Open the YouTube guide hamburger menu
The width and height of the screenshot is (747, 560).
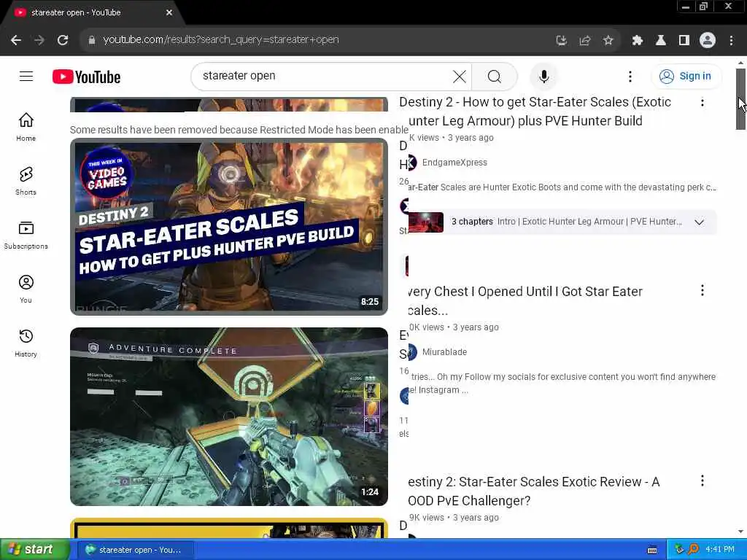click(26, 76)
